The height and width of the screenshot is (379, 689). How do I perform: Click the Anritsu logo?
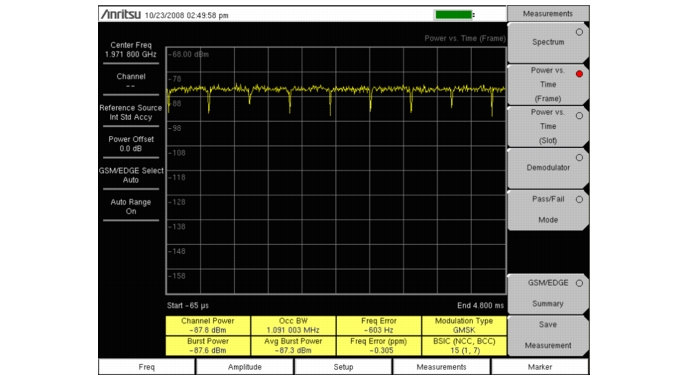pyautogui.click(x=121, y=14)
